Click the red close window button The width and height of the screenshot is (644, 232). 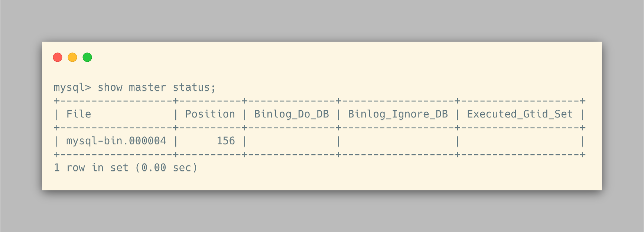pos(58,57)
